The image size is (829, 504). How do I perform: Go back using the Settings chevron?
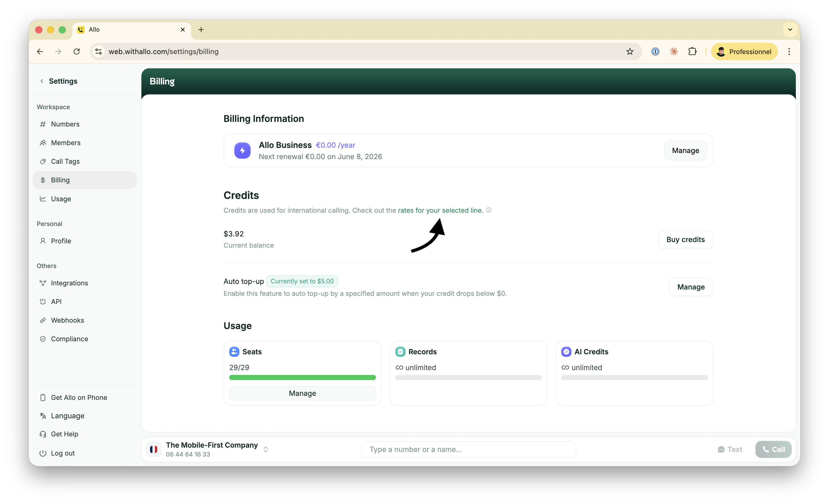pos(42,81)
